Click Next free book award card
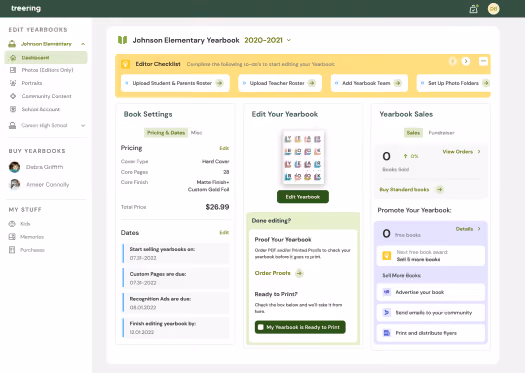Viewport: 525px width, 373px height. coord(431,256)
